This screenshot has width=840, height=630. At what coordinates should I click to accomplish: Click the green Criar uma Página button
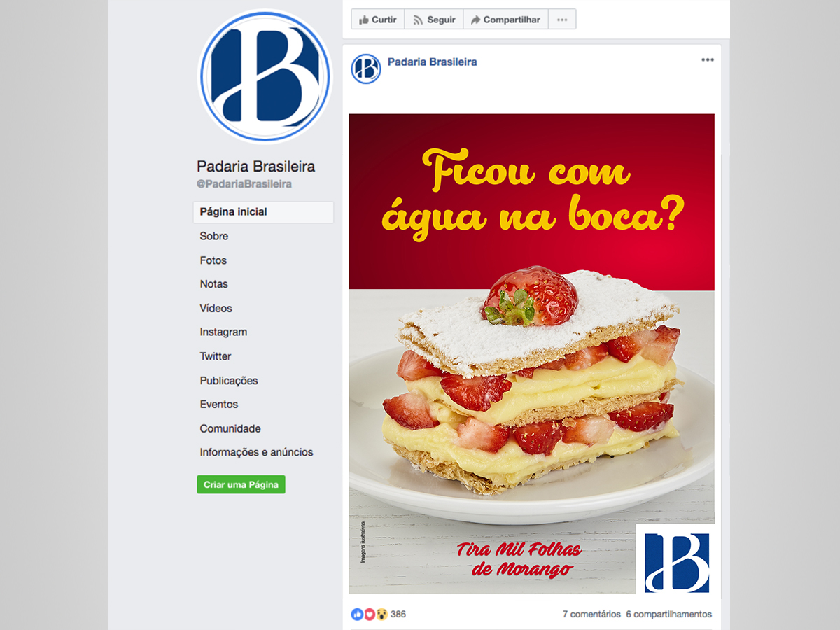241,484
